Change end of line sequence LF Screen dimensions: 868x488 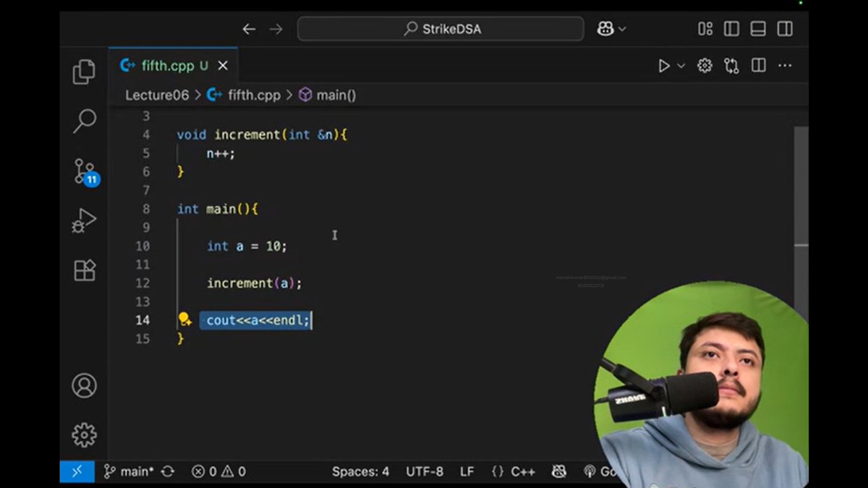coord(467,471)
